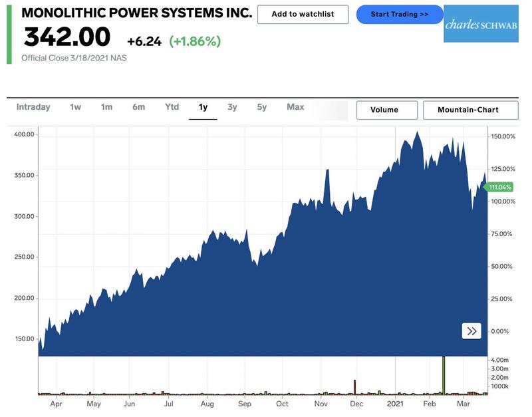
Task: Select the 1m time range tab
Action: 106,107
